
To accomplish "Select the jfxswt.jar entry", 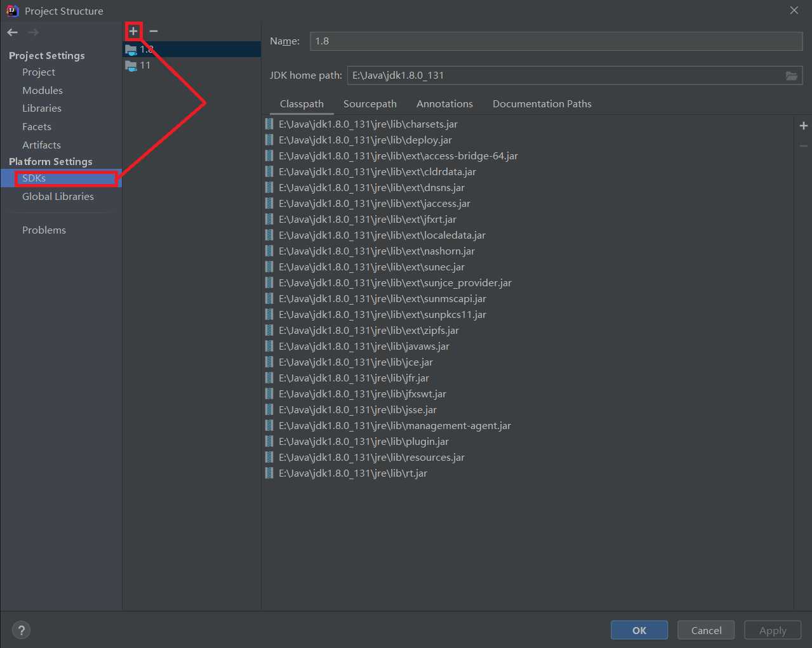I will tap(528, 394).
